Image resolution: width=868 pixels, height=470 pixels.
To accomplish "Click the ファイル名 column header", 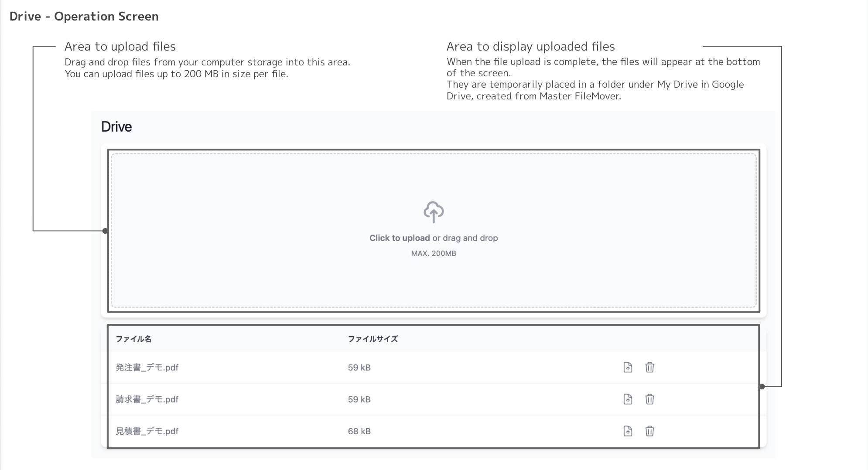I will pyautogui.click(x=133, y=339).
